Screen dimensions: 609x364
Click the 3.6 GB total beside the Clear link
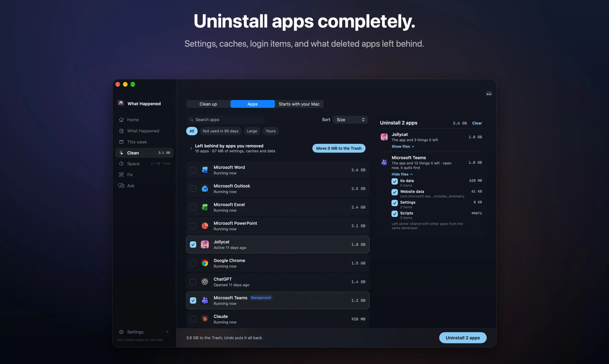[x=460, y=123]
